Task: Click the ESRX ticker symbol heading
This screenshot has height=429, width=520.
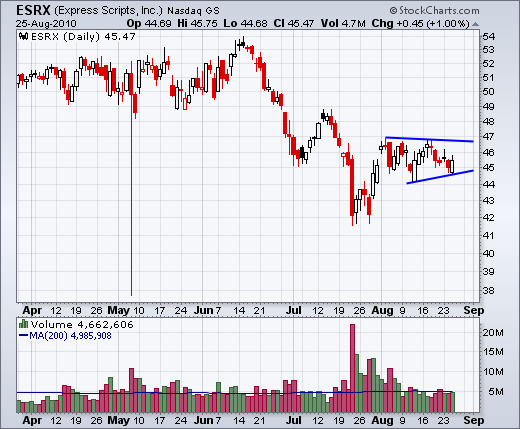Action: (x=33, y=10)
